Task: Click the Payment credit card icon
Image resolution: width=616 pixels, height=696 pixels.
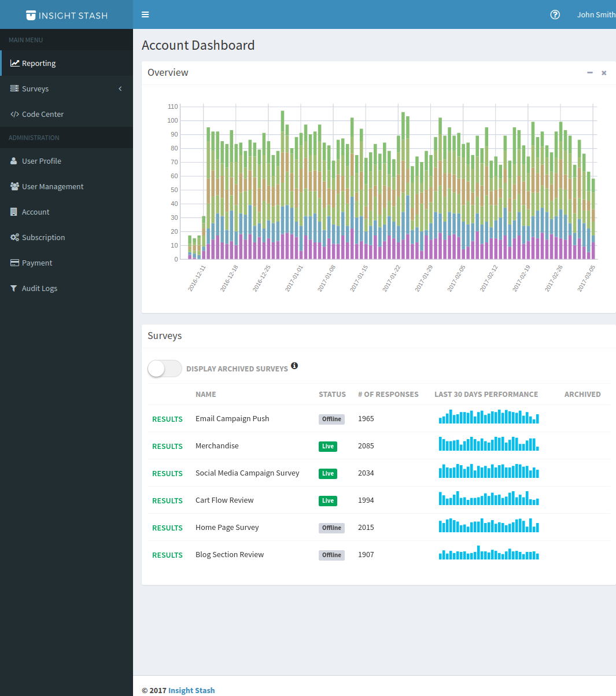Action: click(14, 263)
